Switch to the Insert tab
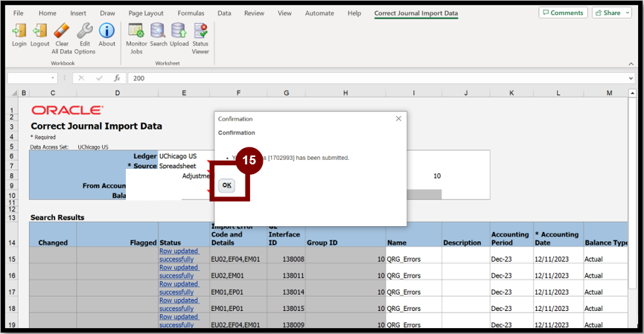 78,13
